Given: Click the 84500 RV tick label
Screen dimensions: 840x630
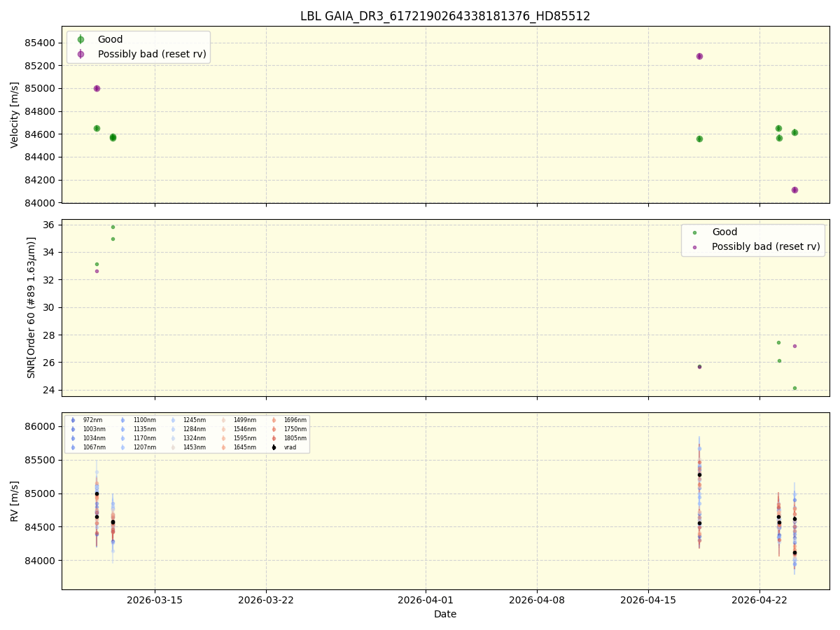Looking at the screenshot, I should tap(41, 527).
